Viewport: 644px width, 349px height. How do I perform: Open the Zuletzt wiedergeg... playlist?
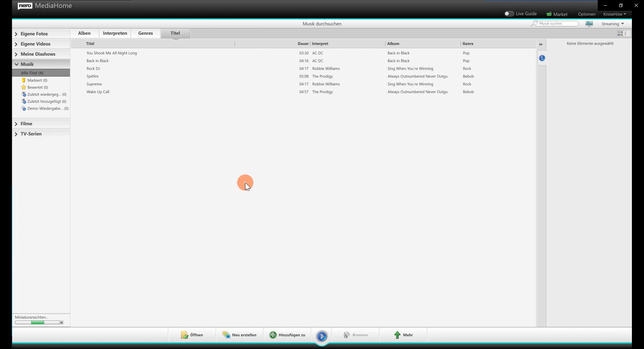(x=44, y=94)
